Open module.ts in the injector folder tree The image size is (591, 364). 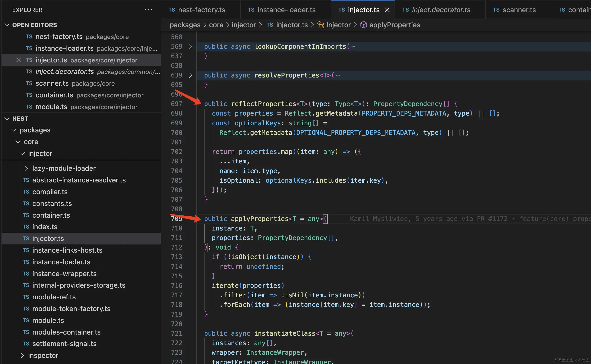coord(81,320)
